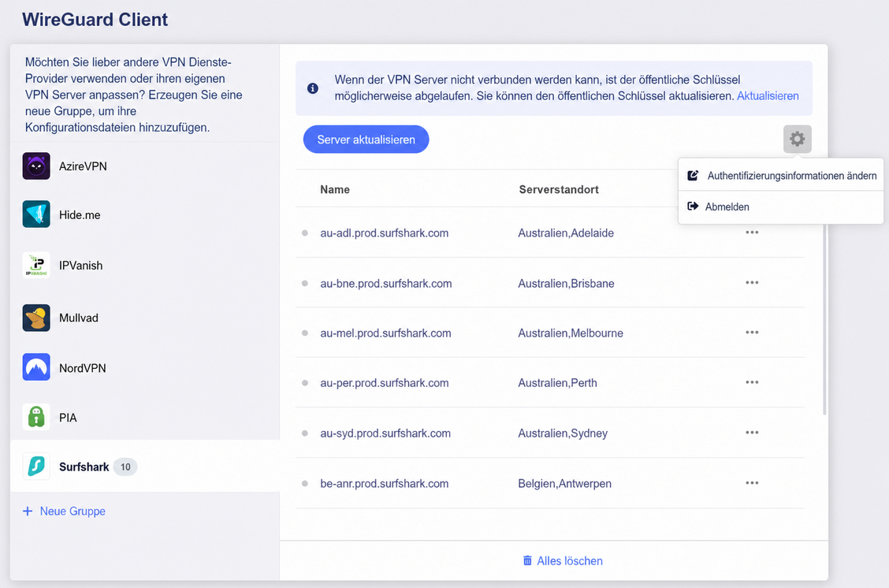Click status dot of be-anr.prod.surfshark.com

[x=305, y=484]
